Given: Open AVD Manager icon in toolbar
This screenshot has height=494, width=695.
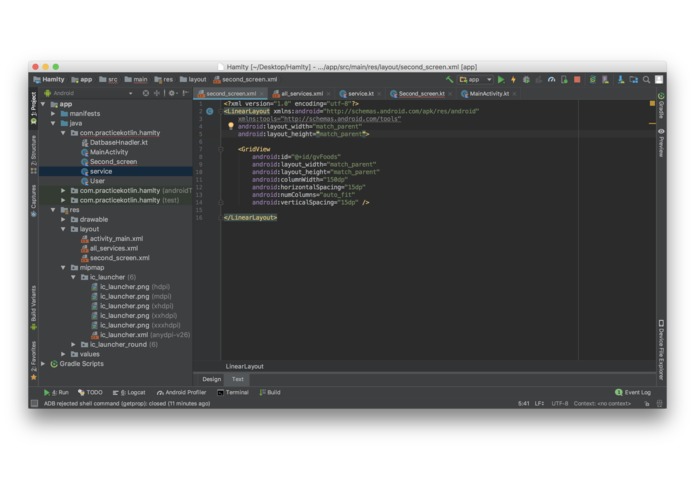Looking at the screenshot, I should [605, 79].
